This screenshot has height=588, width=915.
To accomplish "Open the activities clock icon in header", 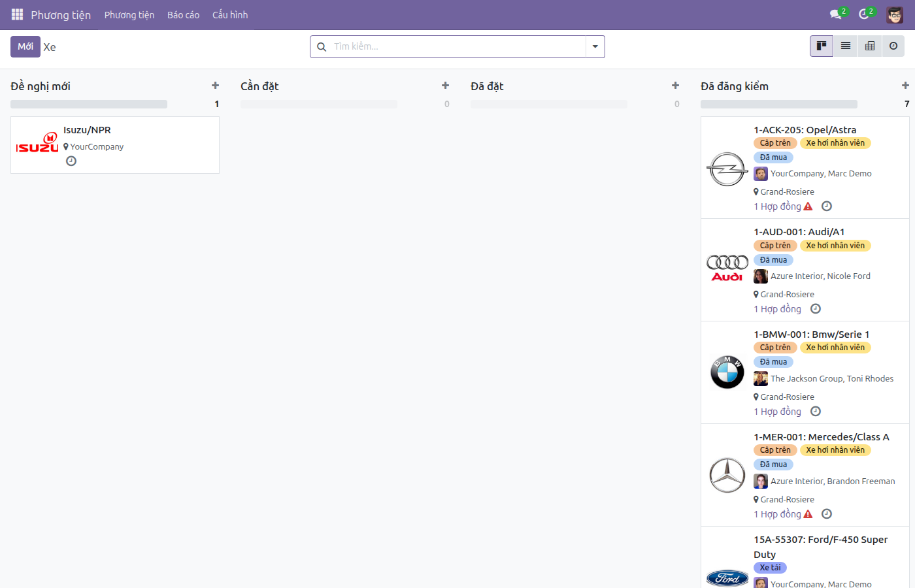I will click(x=864, y=14).
